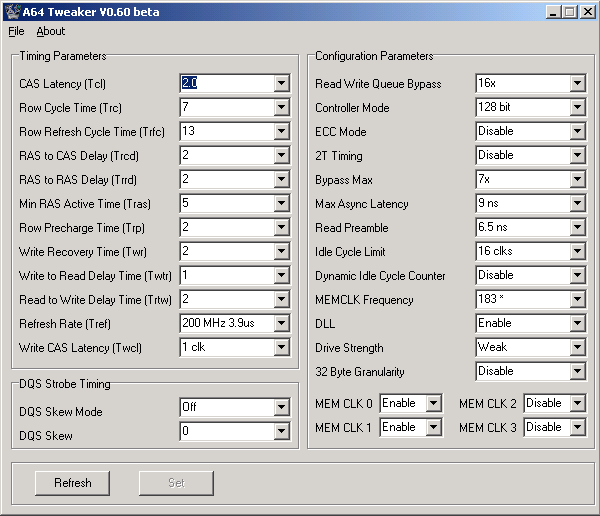The height and width of the screenshot is (516, 600).
Task: Open the DQS Skew Mode dropdown
Action: 281,408
